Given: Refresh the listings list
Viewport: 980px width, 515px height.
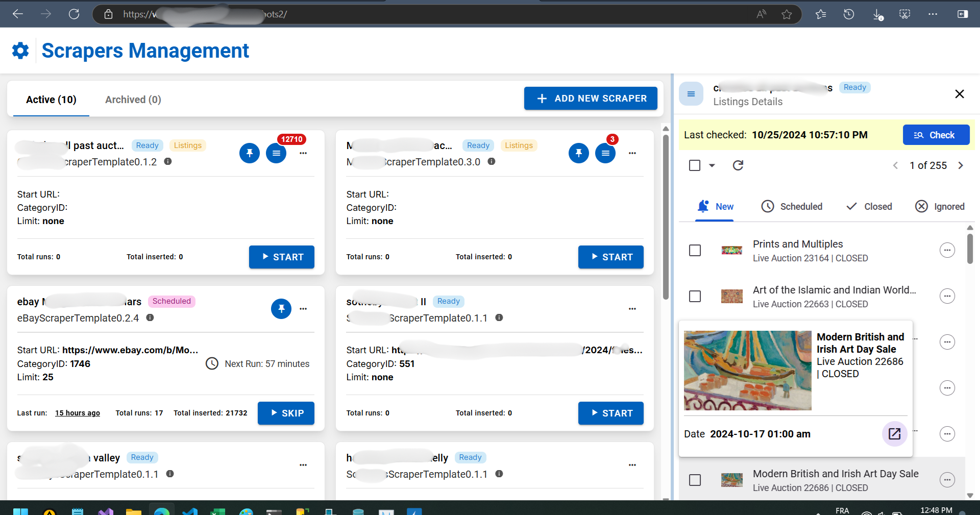Looking at the screenshot, I should tap(738, 165).
